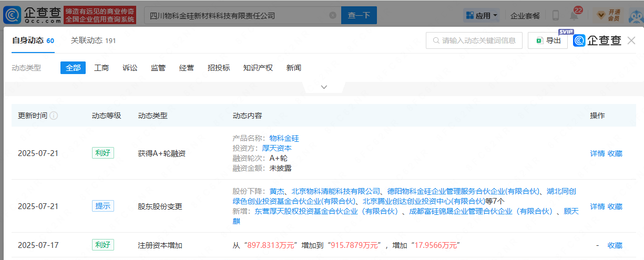Open 企业套餐 link in header
644x260 pixels.
point(526,16)
